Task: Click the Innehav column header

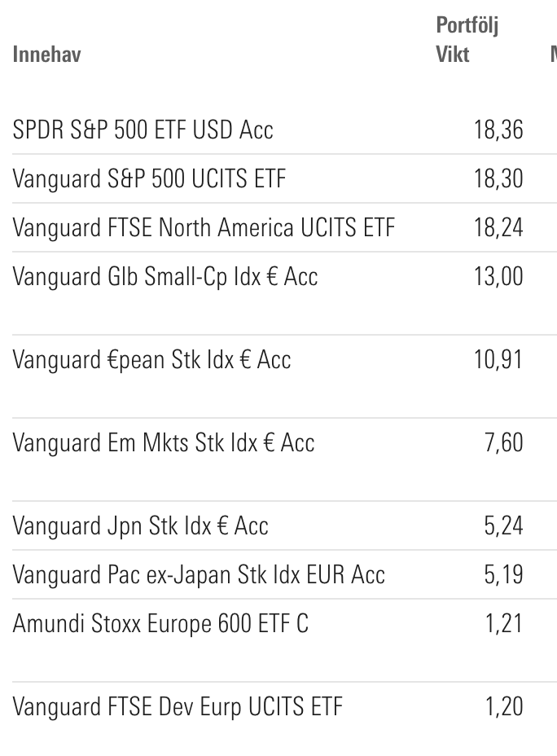Action: [x=47, y=55]
